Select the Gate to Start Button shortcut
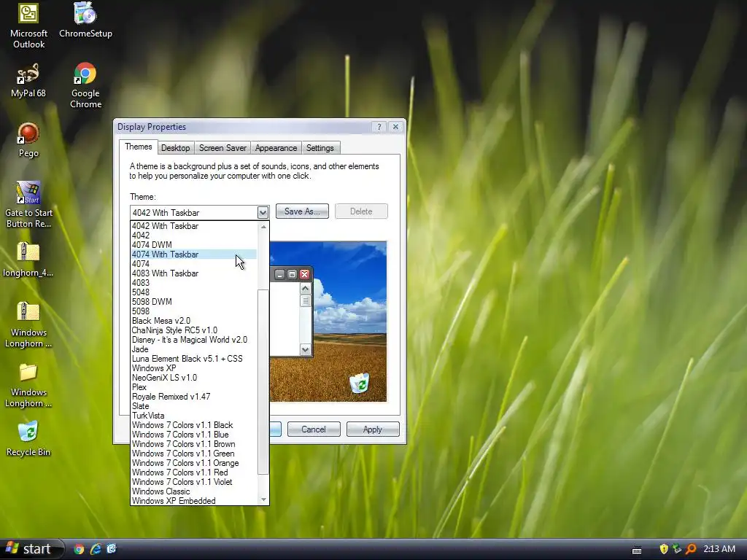Screen dimensions: 747x560 click(x=28, y=205)
